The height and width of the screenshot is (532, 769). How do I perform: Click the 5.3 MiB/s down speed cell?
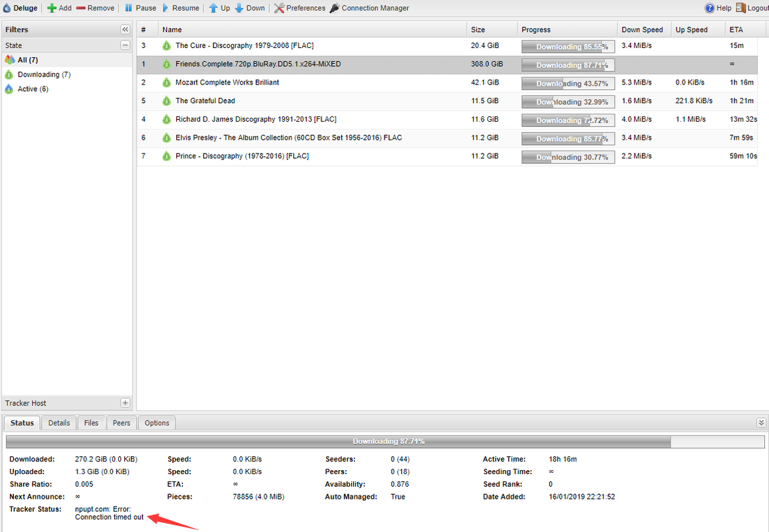point(637,82)
